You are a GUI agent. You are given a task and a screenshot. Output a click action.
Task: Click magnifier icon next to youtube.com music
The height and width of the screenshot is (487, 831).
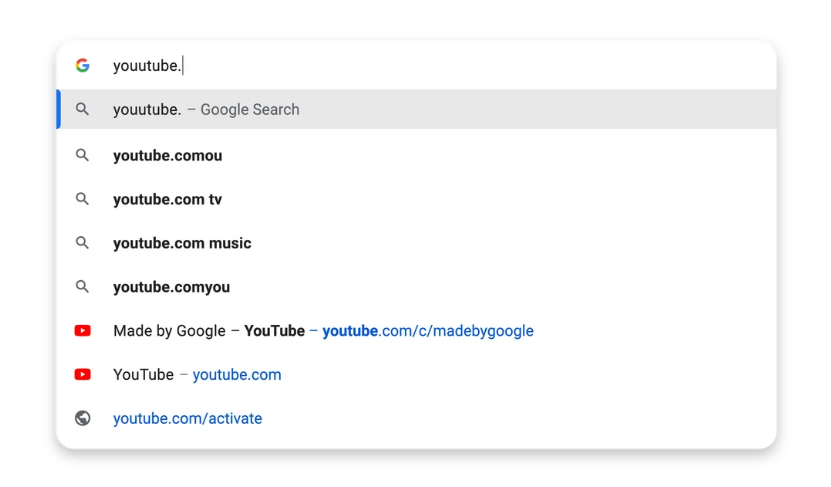click(82, 243)
